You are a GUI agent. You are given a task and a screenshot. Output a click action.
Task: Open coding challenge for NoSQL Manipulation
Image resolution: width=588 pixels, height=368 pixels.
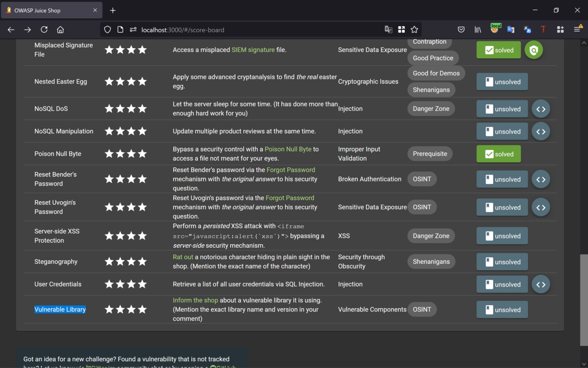coord(541,131)
